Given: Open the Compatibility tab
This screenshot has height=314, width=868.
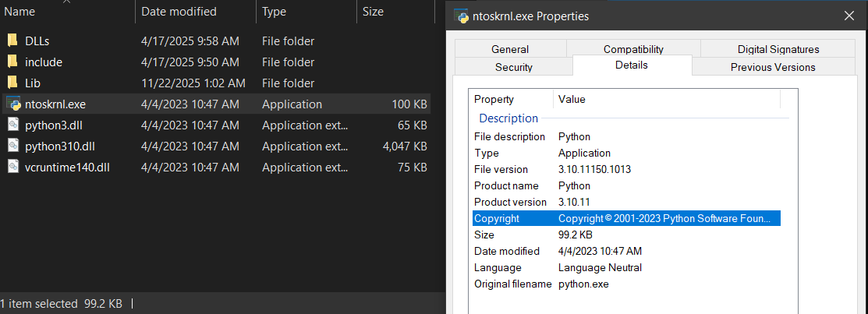Looking at the screenshot, I should click(x=633, y=48).
